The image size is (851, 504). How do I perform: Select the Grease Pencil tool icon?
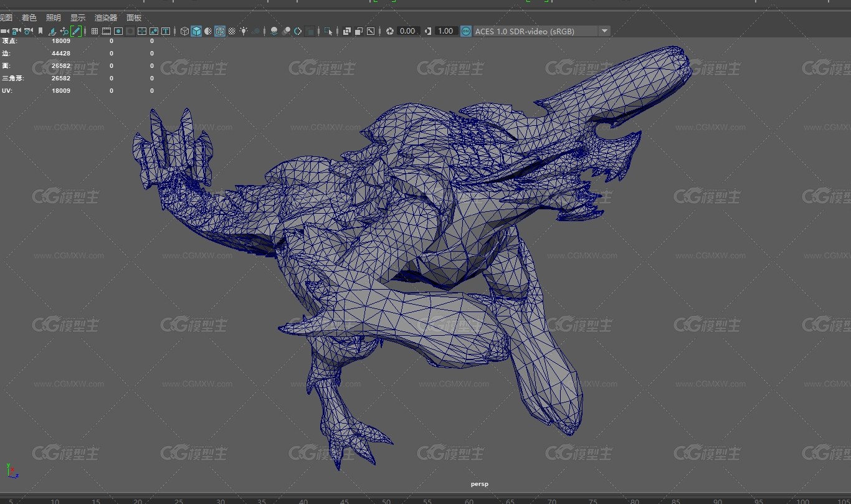pos(76,31)
